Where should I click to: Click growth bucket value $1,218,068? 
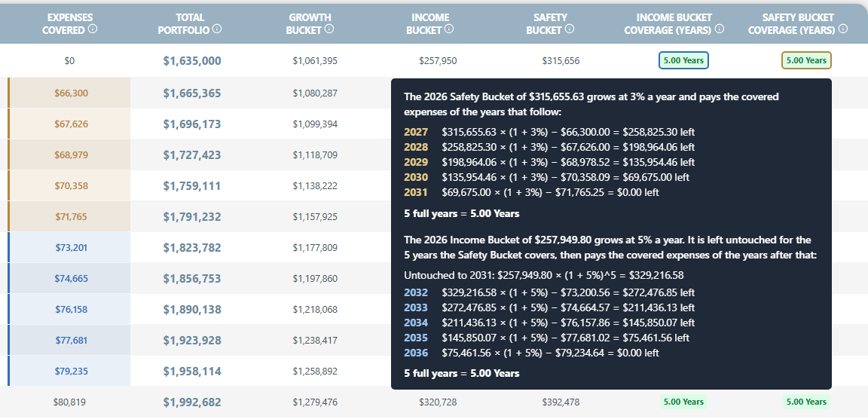click(315, 310)
